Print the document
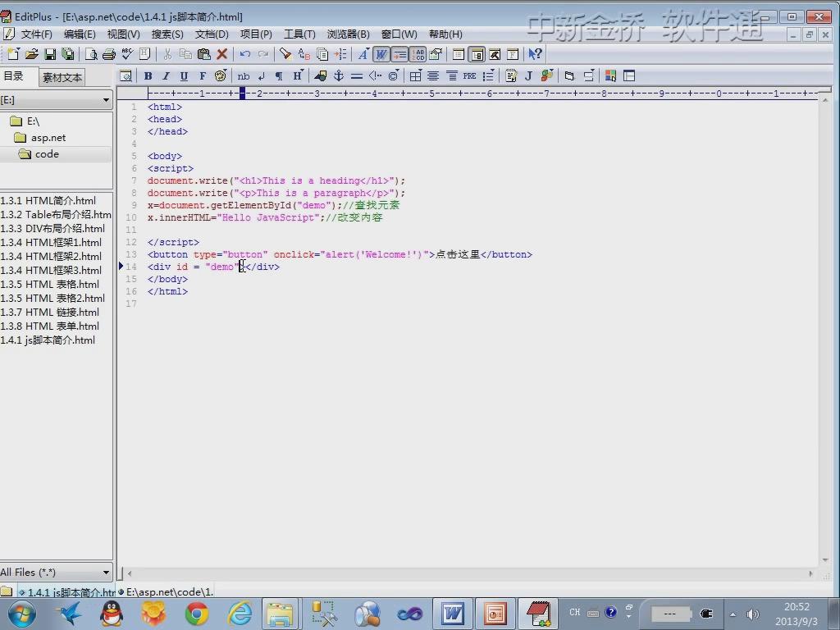 [109, 54]
